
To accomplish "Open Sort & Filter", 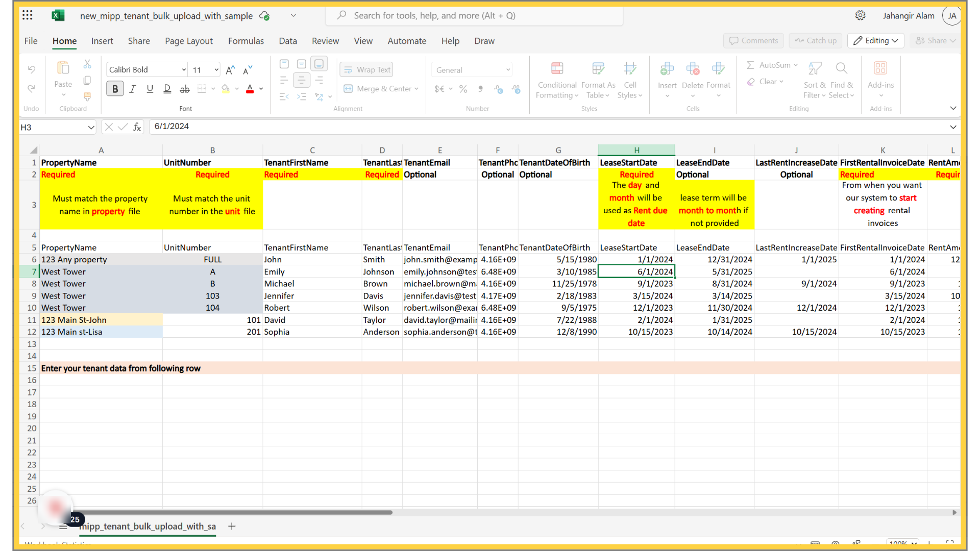I will tap(815, 81).
